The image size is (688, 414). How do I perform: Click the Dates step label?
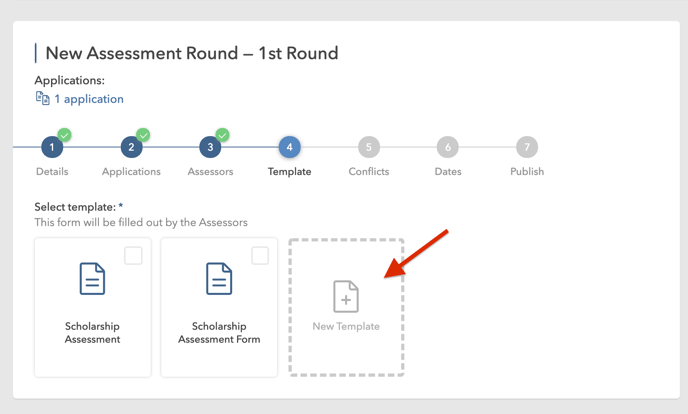click(447, 171)
